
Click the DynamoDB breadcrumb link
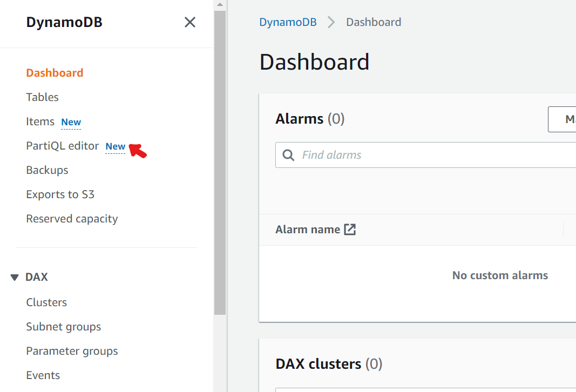(288, 22)
